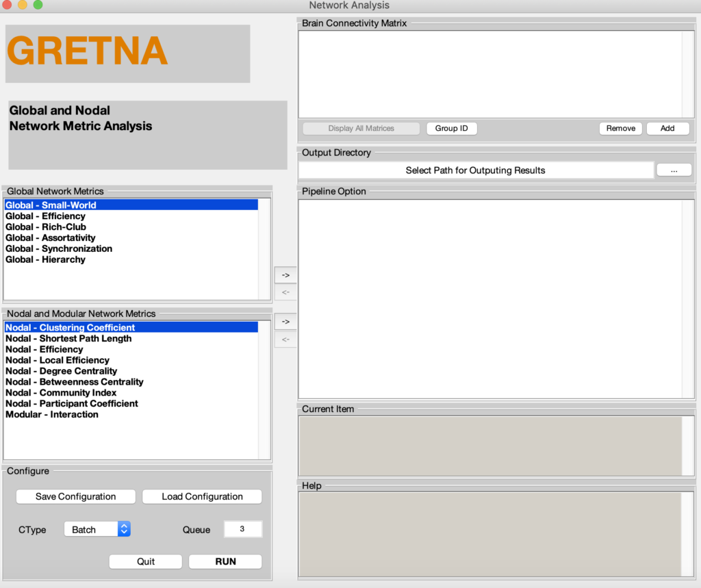
Task: Select Nodal - Betweenness Centrality
Action: pos(131,382)
